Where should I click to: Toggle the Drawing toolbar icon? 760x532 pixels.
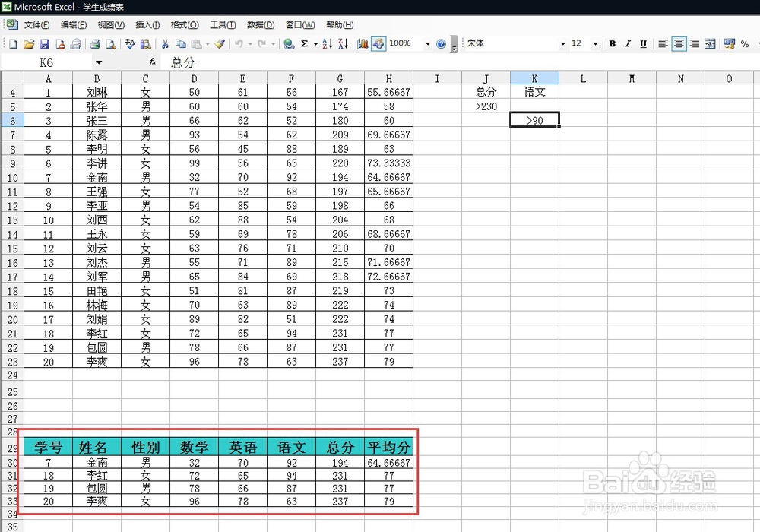tap(378, 44)
